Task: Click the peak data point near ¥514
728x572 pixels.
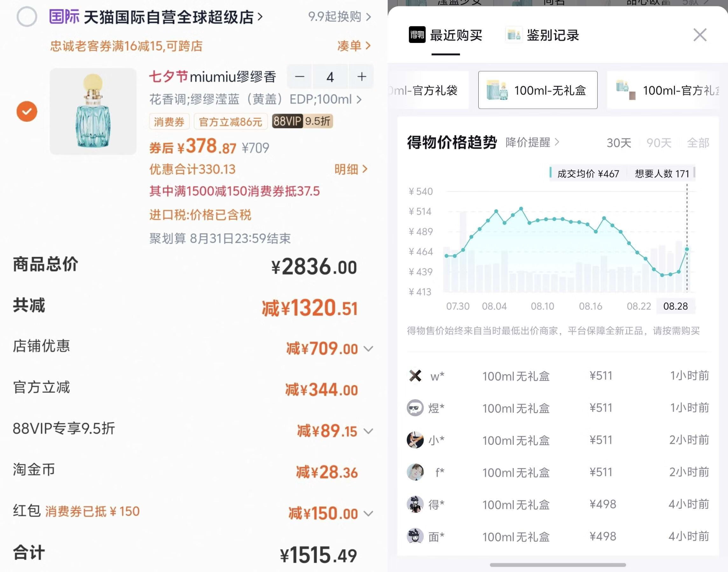Action: click(521, 209)
